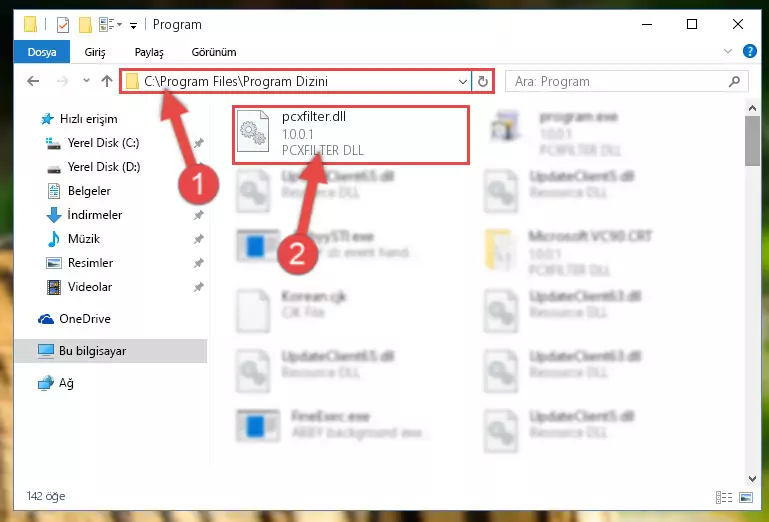This screenshot has height=522, width=769.
Task: Switch to the Giriş ribbon tab
Action: (x=95, y=52)
